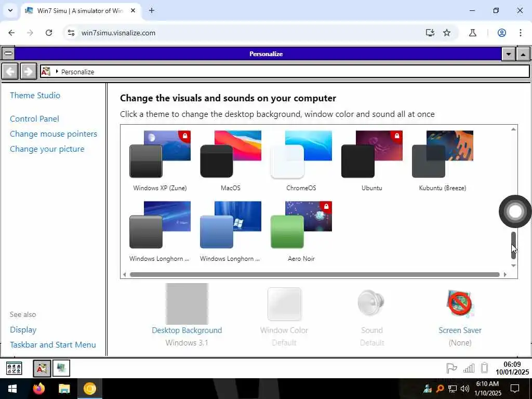Click the theme list horizontal scrollbar thumb

pyautogui.click(x=314, y=274)
